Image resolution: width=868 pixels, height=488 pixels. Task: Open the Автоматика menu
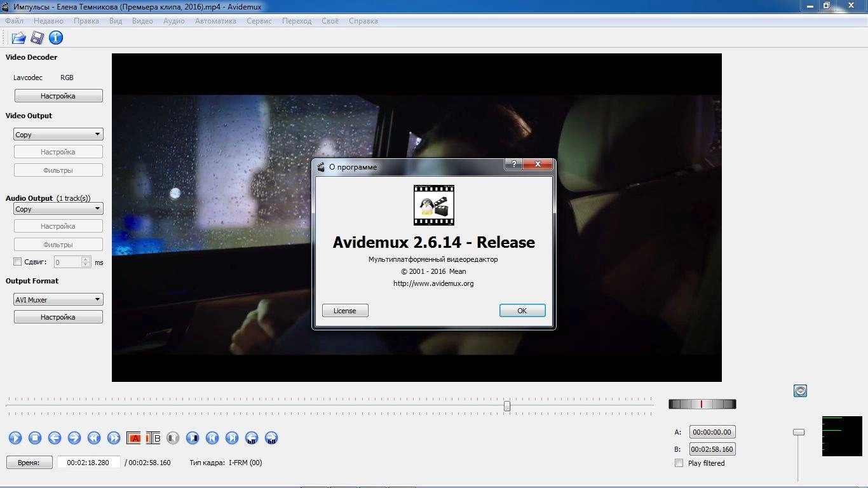point(215,21)
